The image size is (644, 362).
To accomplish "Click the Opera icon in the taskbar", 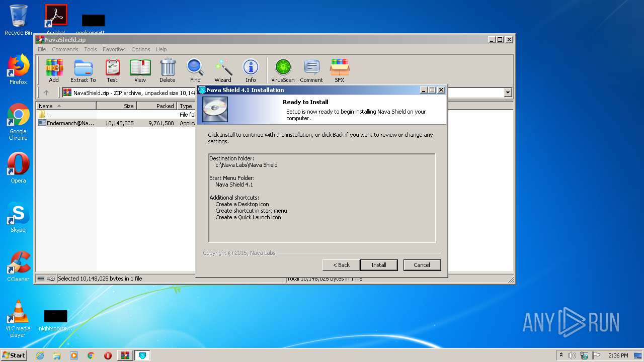I will [x=108, y=355].
